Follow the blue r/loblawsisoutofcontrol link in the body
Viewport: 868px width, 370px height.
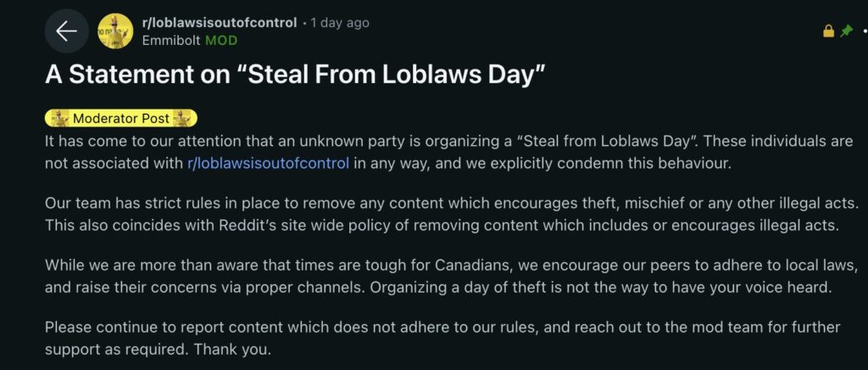click(268, 163)
